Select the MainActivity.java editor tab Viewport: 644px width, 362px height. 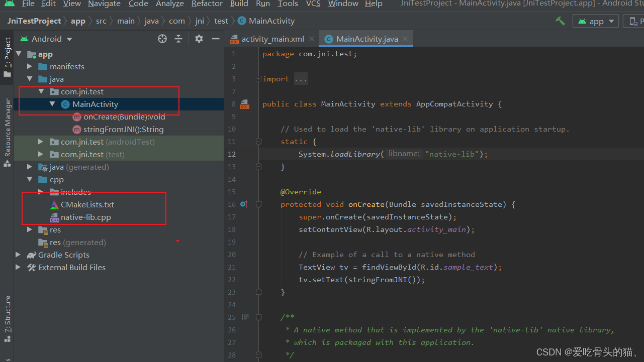click(367, 39)
